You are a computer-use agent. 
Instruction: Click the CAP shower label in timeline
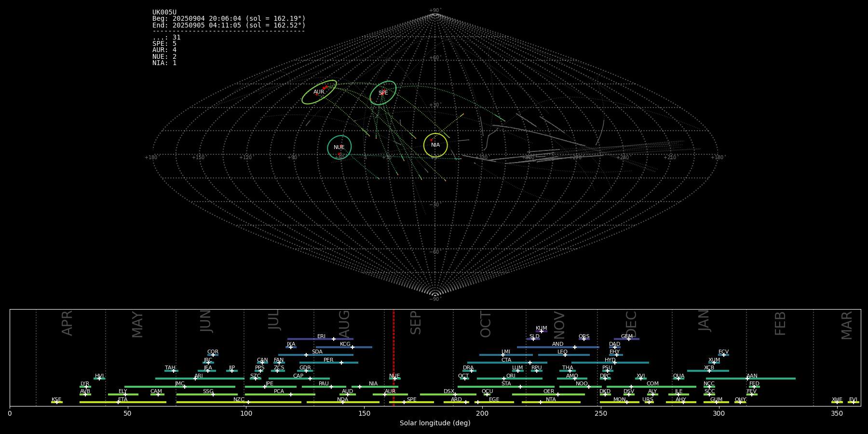point(298,376)
